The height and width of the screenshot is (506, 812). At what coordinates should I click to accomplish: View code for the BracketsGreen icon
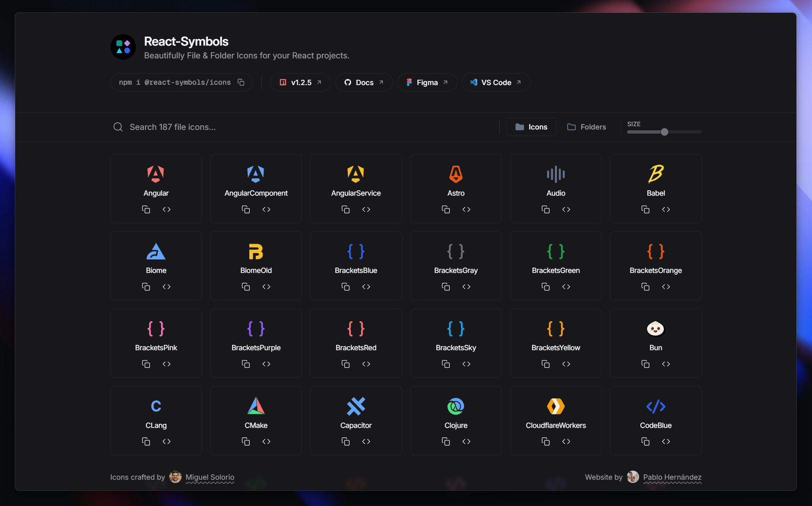[x=566, y=287]
